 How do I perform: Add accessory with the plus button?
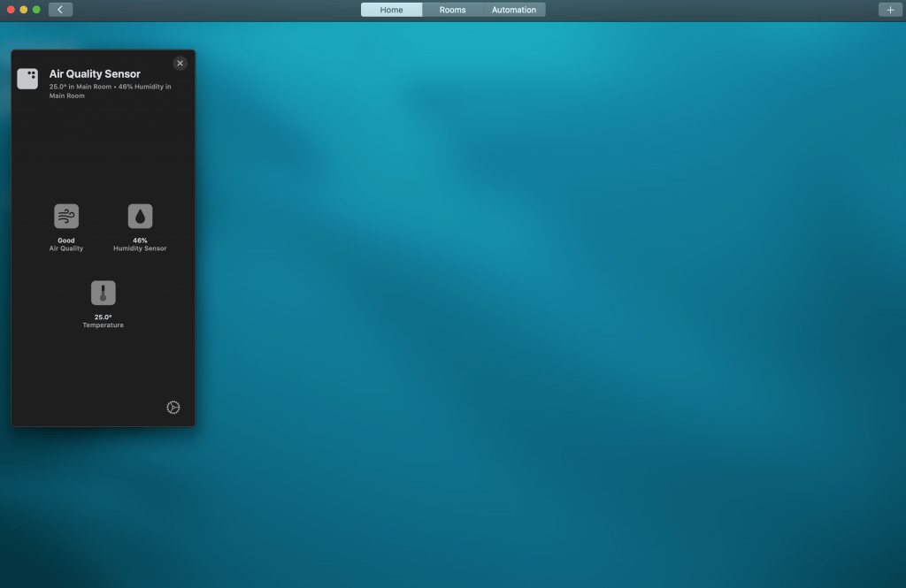pos(890,10)
